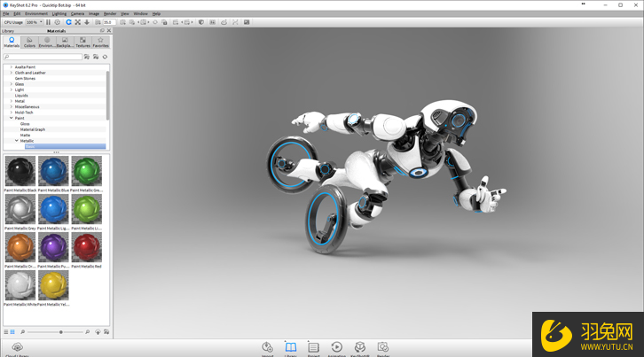Launch KeyShotVR wizard

360,347
